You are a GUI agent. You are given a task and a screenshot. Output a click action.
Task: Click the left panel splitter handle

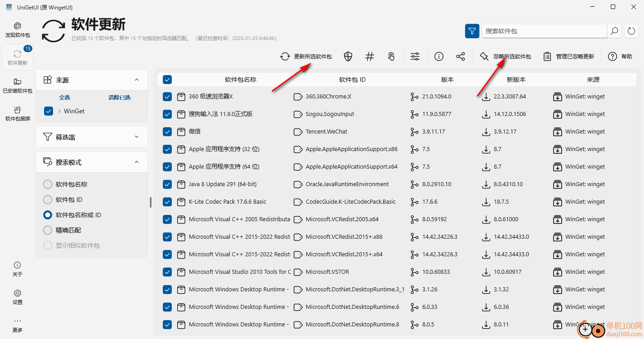pyautogui.click(x=151, y=202)
